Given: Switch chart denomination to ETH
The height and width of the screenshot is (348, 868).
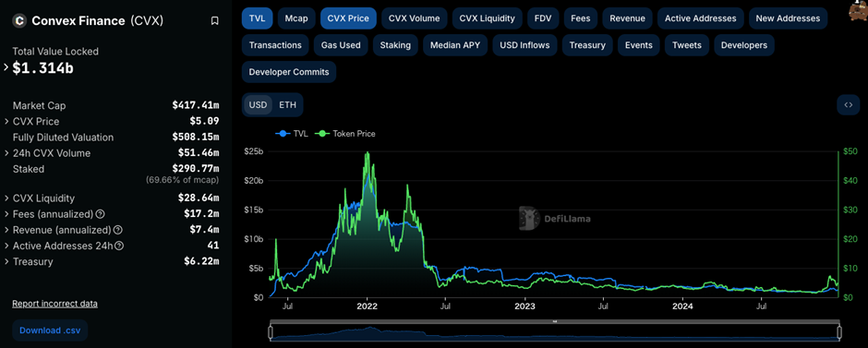Looking at the screenshot, I should [x=287, y=104].
